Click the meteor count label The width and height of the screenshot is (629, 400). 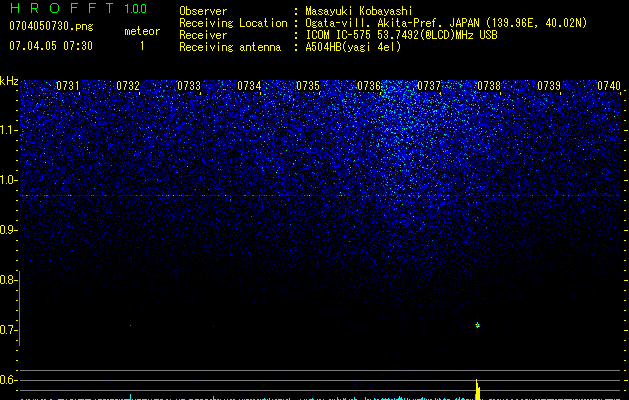tap(142, 31)
